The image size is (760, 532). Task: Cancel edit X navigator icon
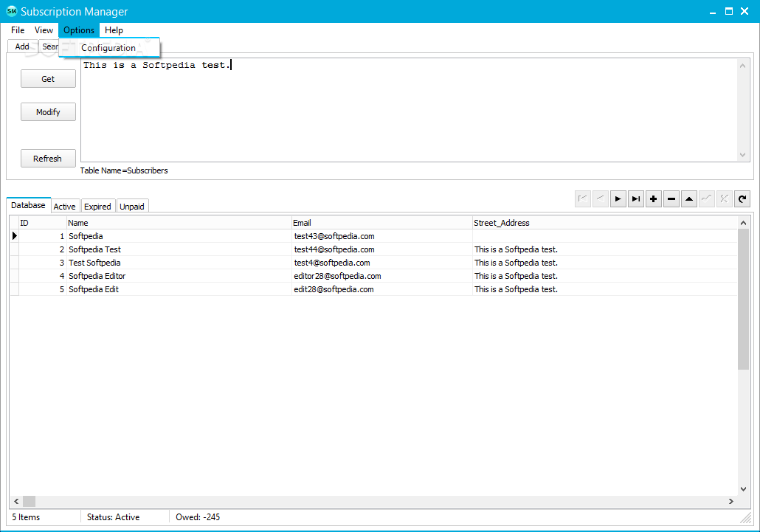tap(724, 198)
